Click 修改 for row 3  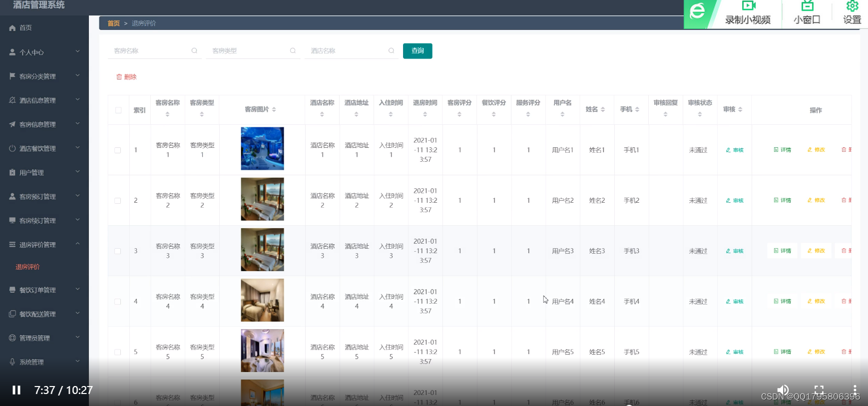coord(816,251)
